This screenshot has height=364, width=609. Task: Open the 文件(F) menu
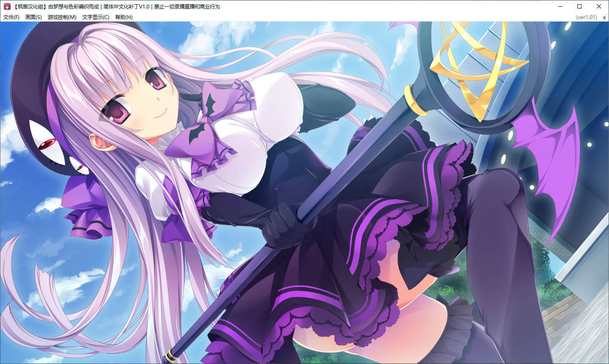(11, 17)
